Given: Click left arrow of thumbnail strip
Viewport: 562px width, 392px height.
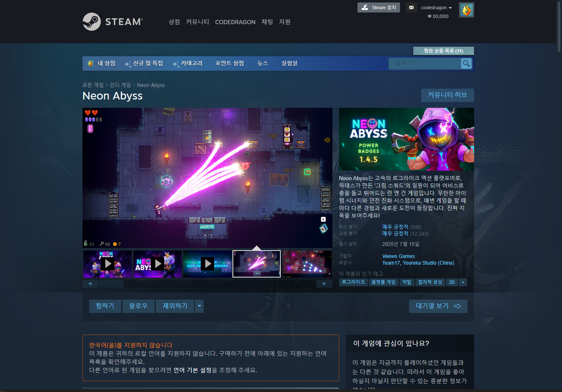Looking at the screenshot, I should pos(90,284).
